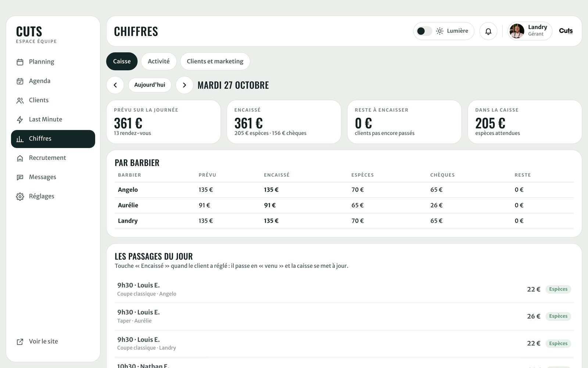Switch to the Activité tab

(158, 61)
